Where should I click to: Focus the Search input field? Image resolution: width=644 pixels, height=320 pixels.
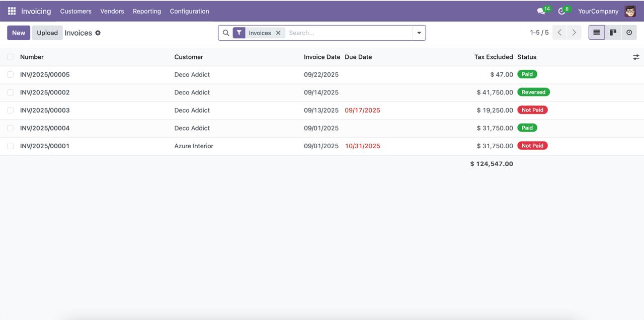point(349,33)
